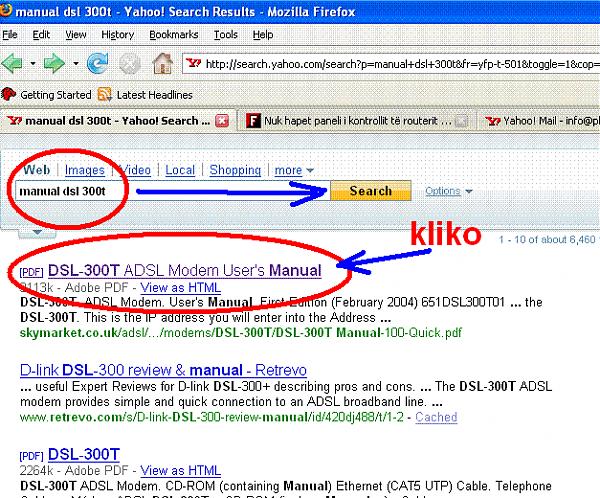Click the skymarket.co.uk green result URL
Image resolution: width=600 pixels, height=498 pixels.
click(241, 332)
